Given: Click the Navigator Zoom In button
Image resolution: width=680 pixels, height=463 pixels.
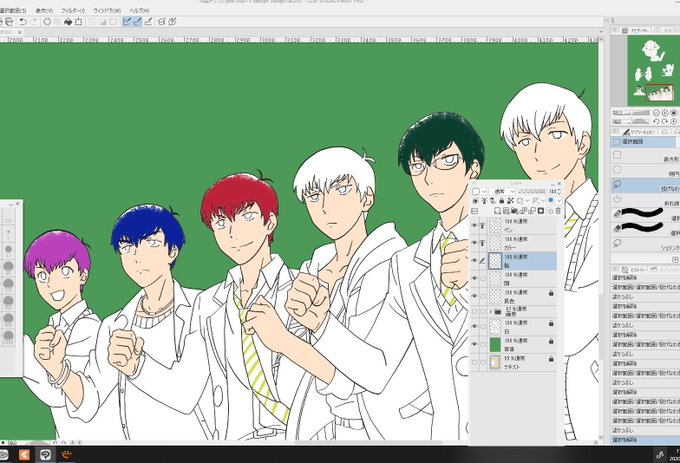Looking at the screenshot, I should pyautogui.click(x=665, y=113).
